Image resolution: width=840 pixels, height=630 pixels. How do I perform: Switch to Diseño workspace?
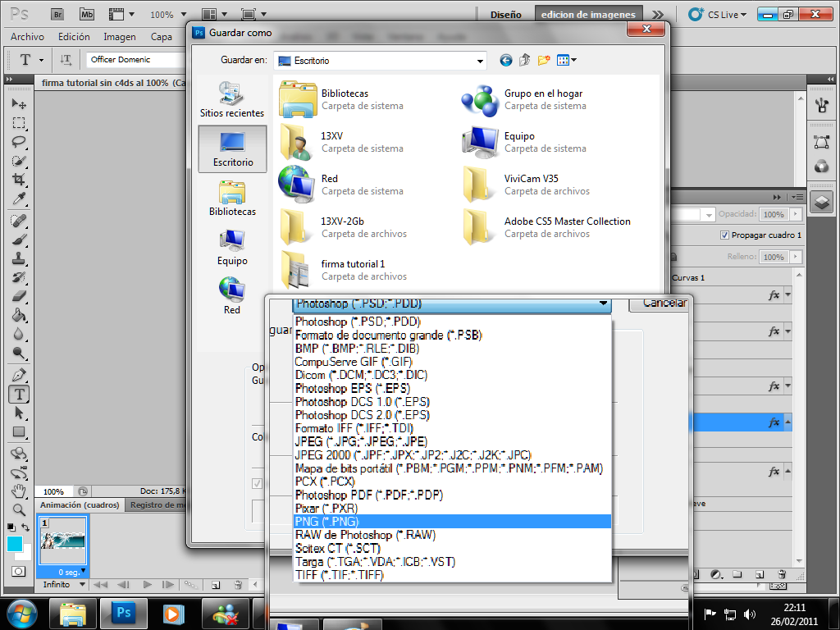[505, 15]
